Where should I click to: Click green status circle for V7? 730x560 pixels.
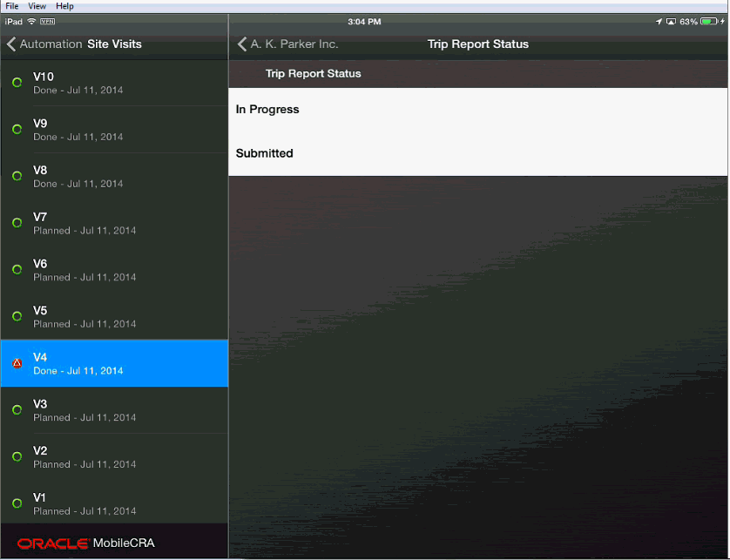click(17, 222)
